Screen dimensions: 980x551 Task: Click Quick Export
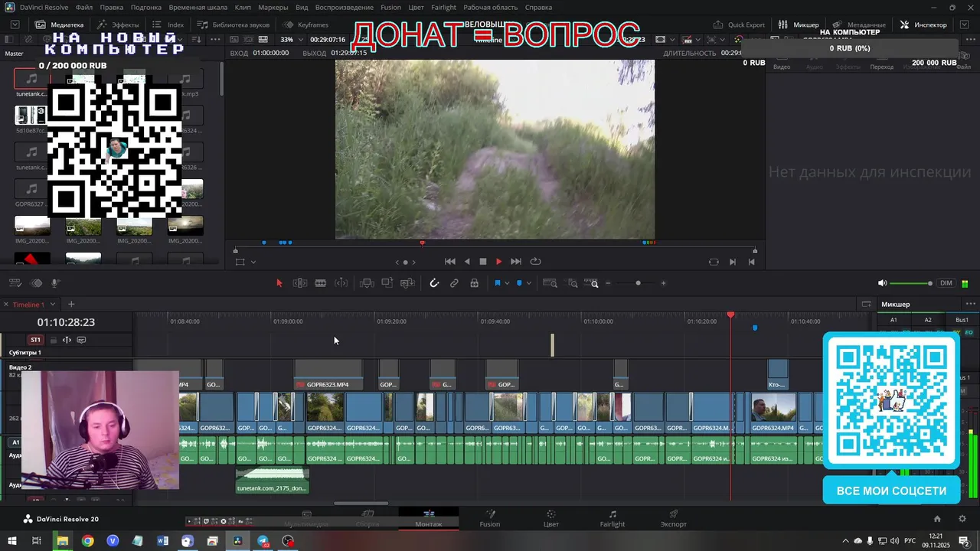[740, 24]
